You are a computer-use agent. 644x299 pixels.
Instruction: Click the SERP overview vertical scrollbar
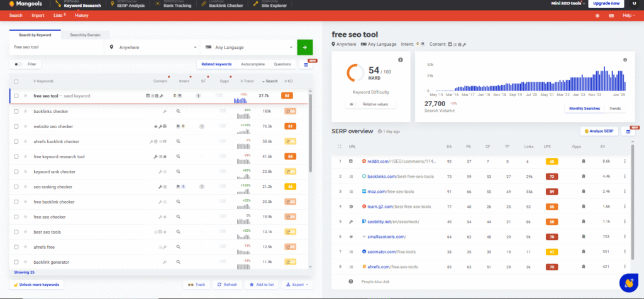tap(633, 201)
